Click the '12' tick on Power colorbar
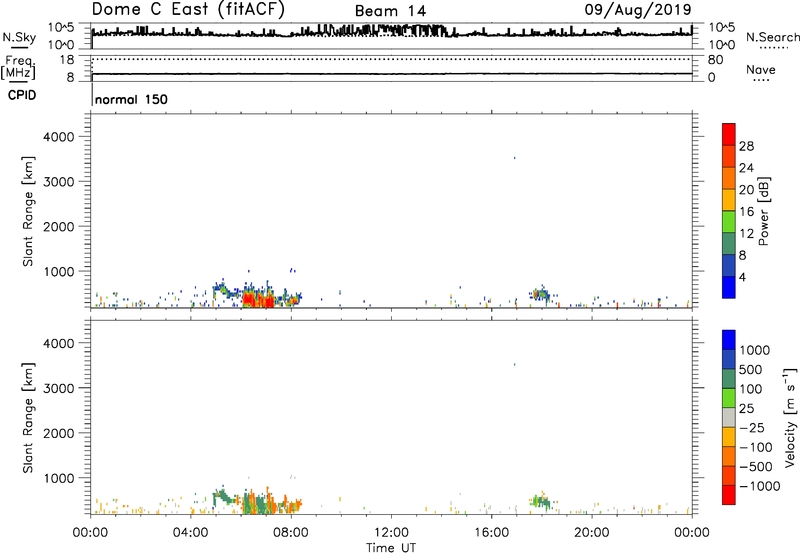 click(746, 234)
